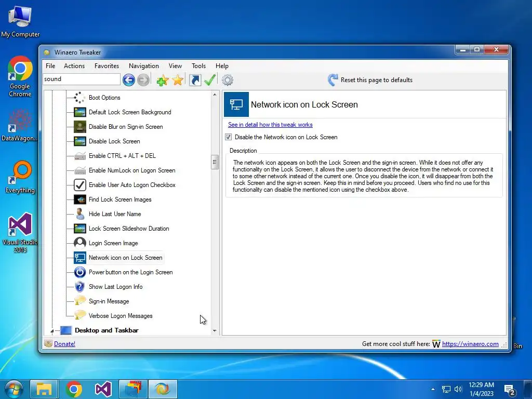The image size is (532, 399).
Task: Open the Windows Start button
Action: [14, 389]
